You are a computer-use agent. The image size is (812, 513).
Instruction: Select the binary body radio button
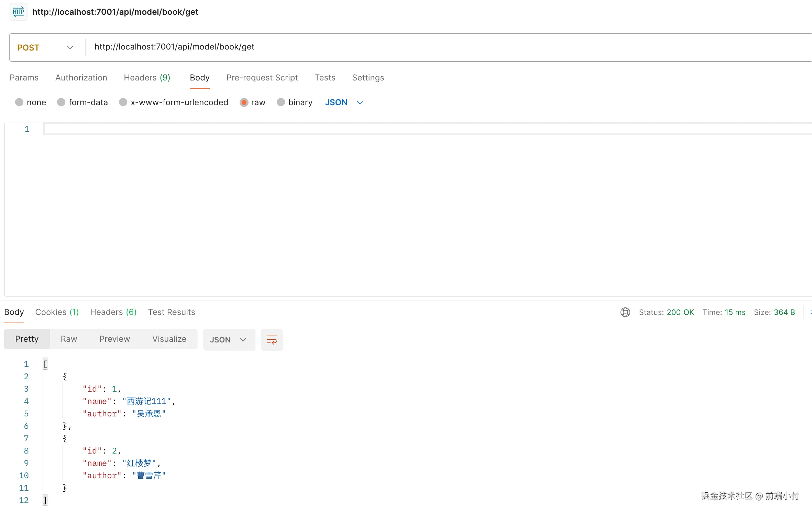281,102
